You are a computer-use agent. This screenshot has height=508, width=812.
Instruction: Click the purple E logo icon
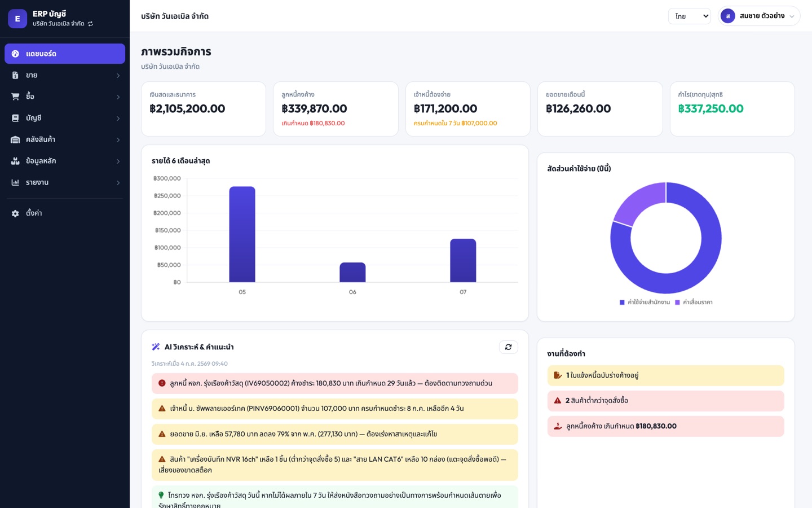17,19
